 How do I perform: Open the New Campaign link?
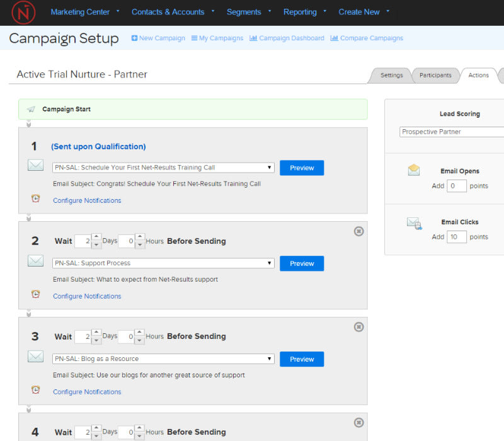(162, 38)
